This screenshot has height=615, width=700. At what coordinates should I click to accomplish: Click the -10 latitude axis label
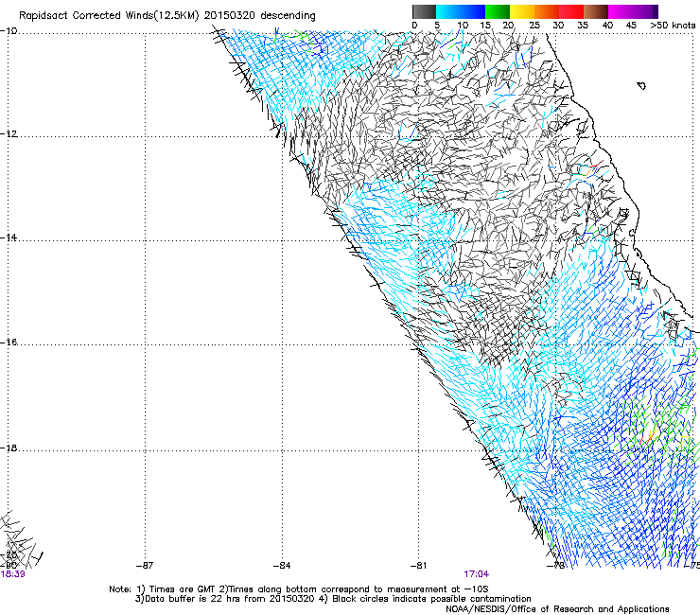[x=9, y=31]
